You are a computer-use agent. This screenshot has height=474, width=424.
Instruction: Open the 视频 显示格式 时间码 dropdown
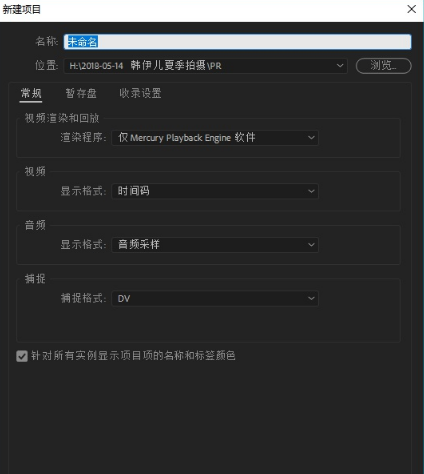coord(215,191)
